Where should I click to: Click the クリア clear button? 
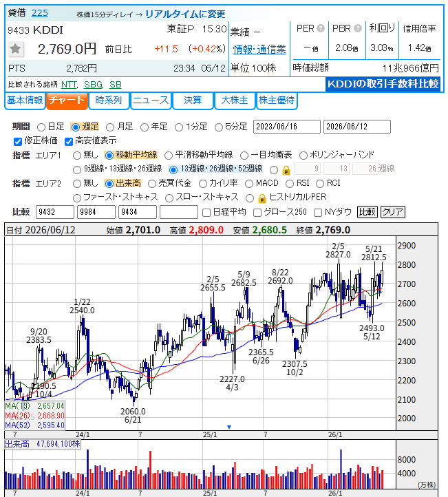[x=392, y=212]
